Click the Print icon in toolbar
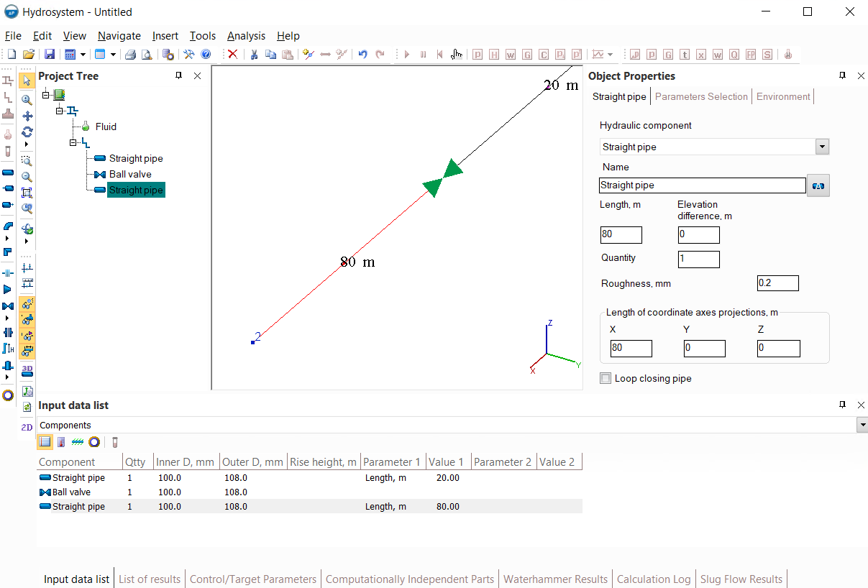The height and width of the screenshot is (588, 868). [x=131, y=55]
